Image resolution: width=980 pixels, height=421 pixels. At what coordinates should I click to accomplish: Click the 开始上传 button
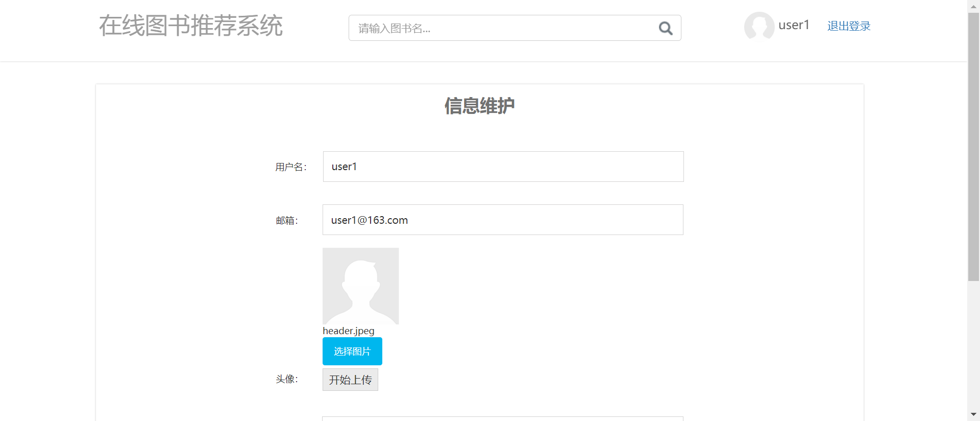coord(350,380)
